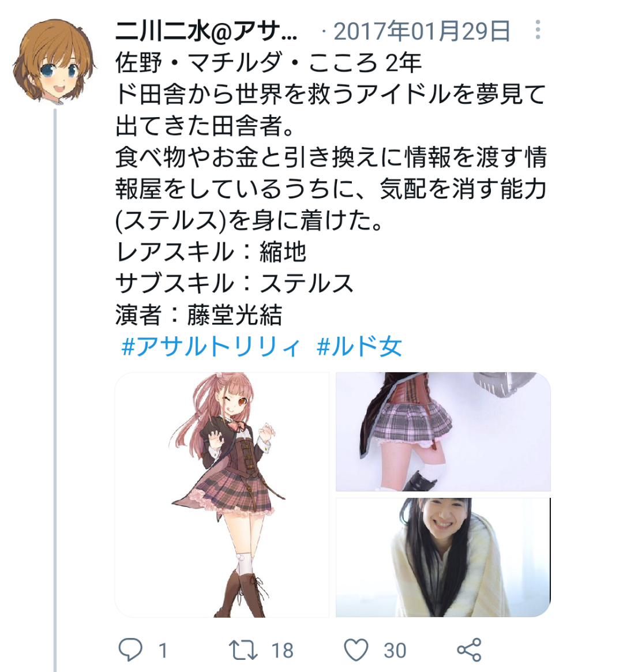Open the share icon options
Image resolution: width=623 pixels, height=672 pixels.
469,650
